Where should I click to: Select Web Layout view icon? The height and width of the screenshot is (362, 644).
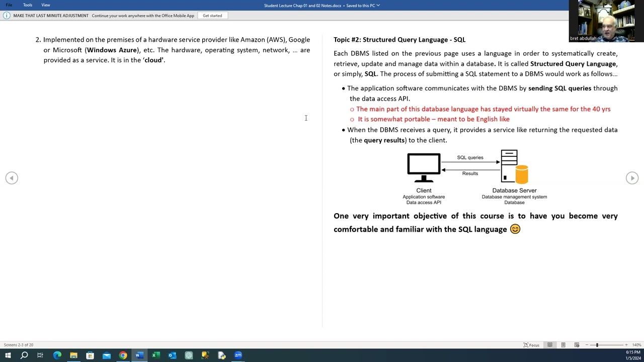point(577,345)
